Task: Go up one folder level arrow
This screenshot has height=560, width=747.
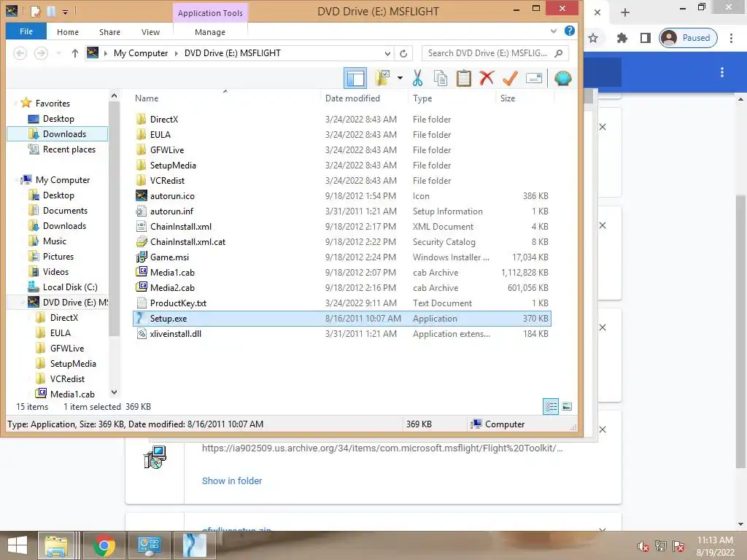Action: [75, 53]
